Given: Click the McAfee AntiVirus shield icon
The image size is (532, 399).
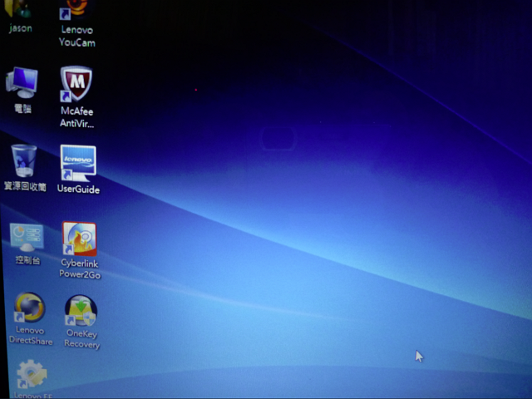Looking at the screenshot, I should pos(76,83).
